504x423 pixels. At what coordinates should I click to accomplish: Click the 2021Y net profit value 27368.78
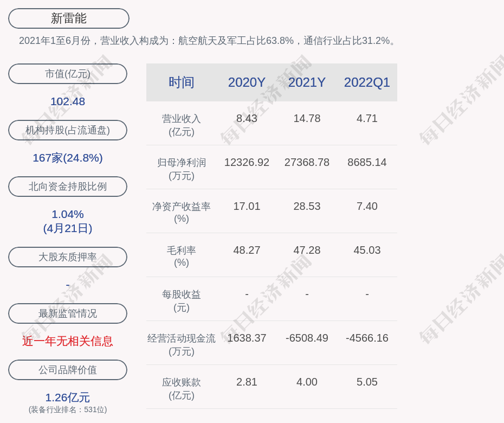pos(307,162)
